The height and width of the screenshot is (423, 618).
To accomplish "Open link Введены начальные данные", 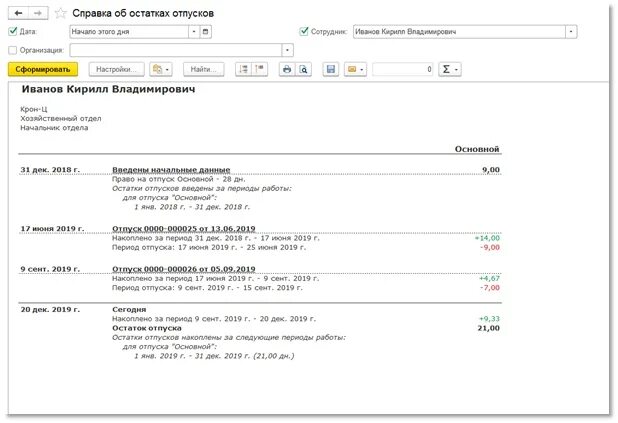I will pyautogui.click(x=171, y=170).
